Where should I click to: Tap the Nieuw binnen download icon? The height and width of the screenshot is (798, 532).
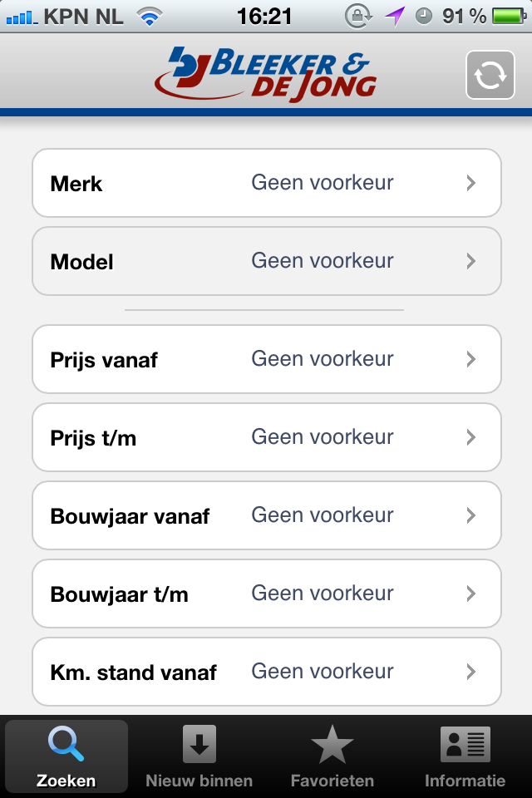199,744
